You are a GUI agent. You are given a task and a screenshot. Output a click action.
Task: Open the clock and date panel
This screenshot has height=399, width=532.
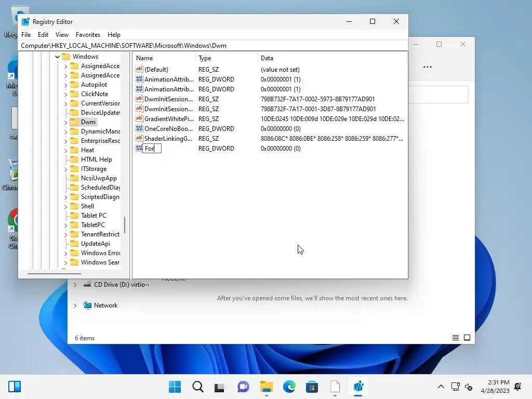(495, 387)
